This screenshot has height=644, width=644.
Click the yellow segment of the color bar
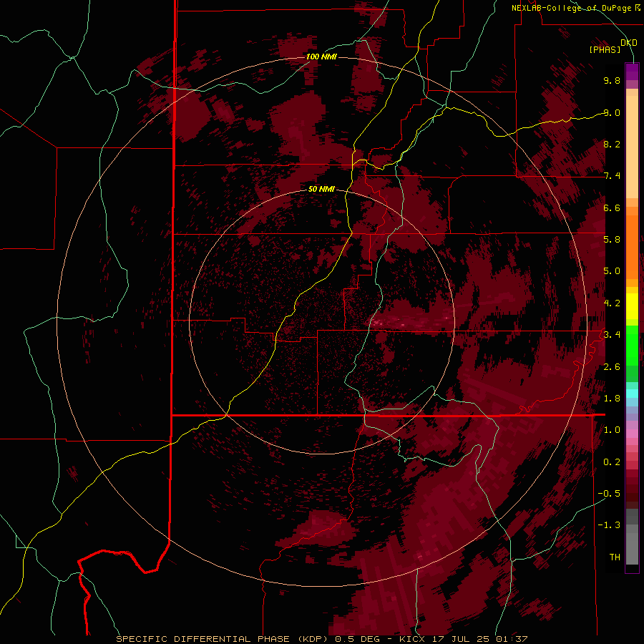[632, 306]
